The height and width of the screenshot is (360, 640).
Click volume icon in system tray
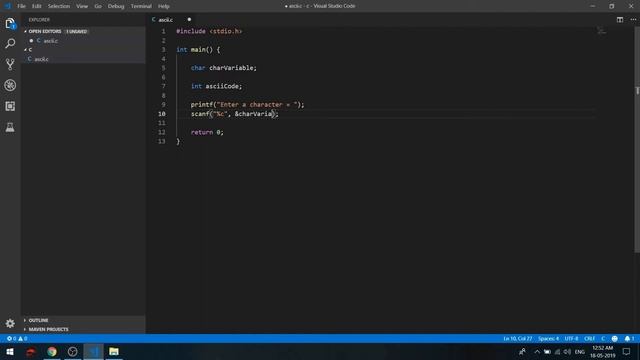click(567, 351)
